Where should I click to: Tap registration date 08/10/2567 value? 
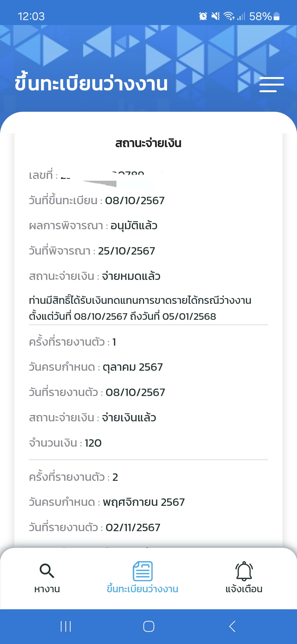[135, 201]
